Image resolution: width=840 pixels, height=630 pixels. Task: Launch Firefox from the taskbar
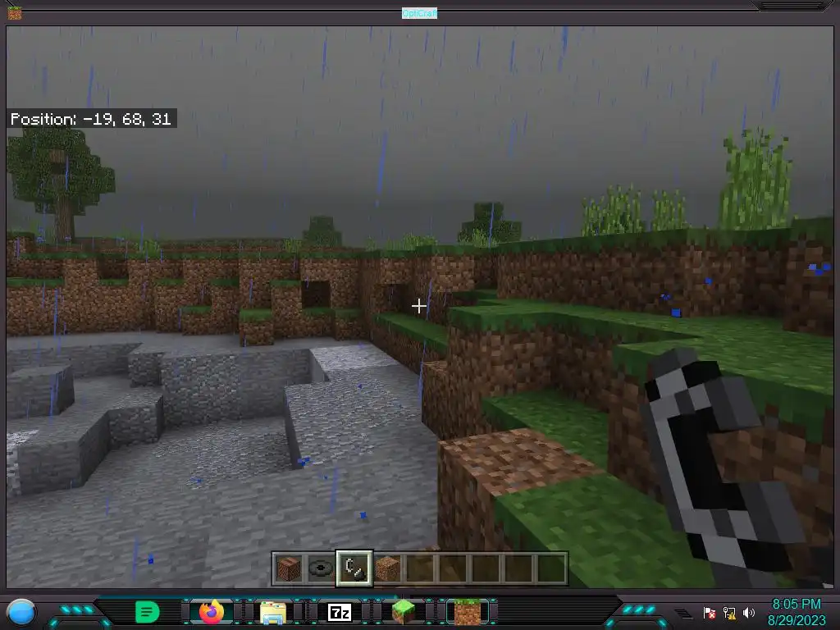point(211,612)
